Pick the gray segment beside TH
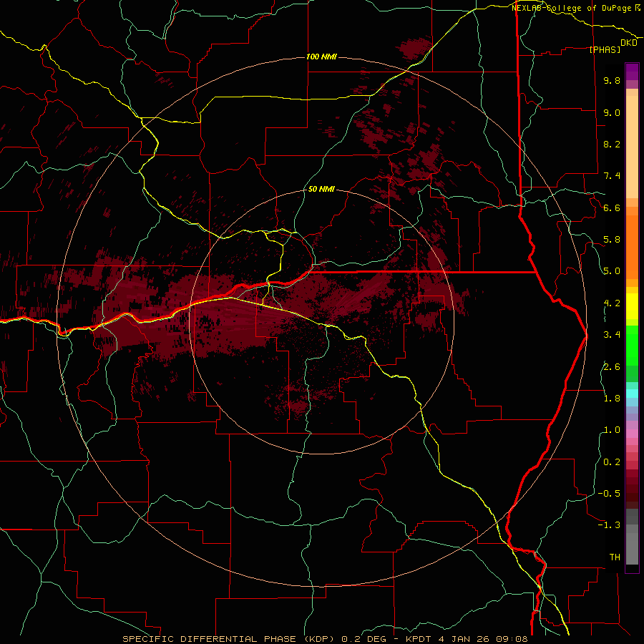Image resolution: width=644 pixels, height=644 pixels. pos(632,548)
